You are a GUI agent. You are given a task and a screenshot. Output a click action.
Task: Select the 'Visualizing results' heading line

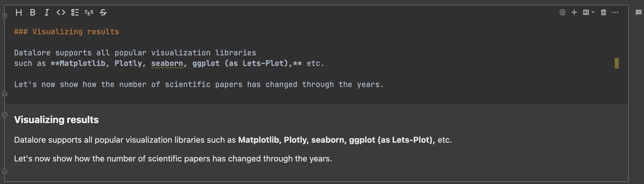tap(67, 31)
